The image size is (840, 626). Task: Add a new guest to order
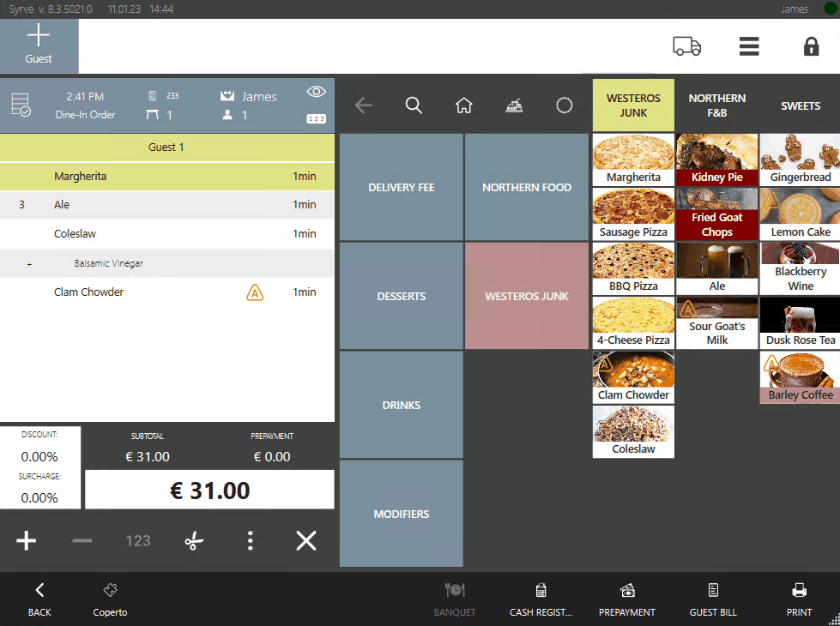[x=39, y=45]
